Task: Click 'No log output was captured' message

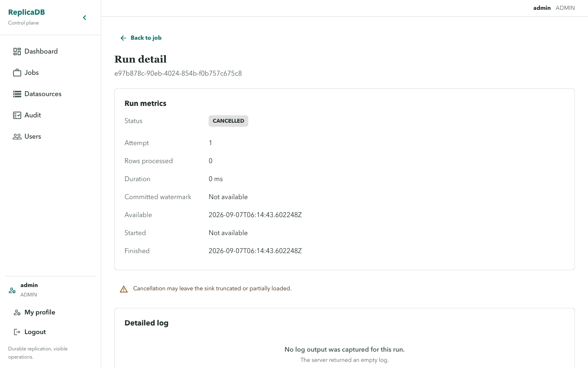Action: coord(345,350)
